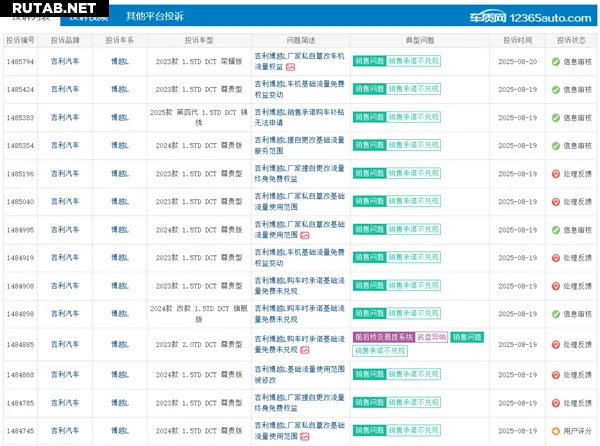
Task: Click model '2024款 改款 1.5TD DCT 旗舰版'
Action: pyautogui.click(x=199, y=314)
